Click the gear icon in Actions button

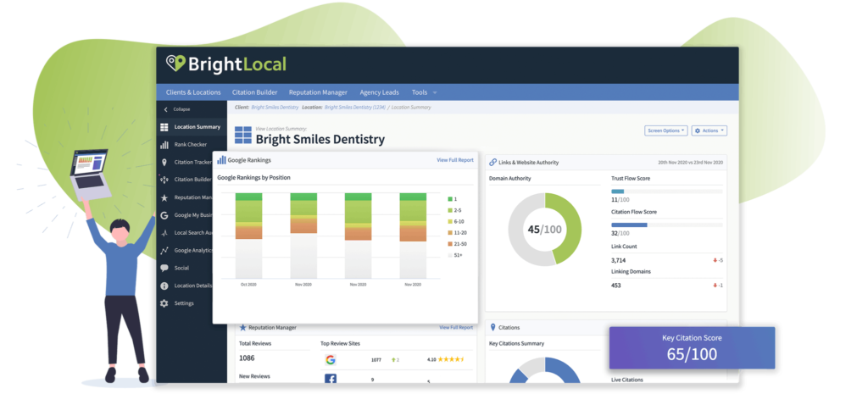(698, 130)
